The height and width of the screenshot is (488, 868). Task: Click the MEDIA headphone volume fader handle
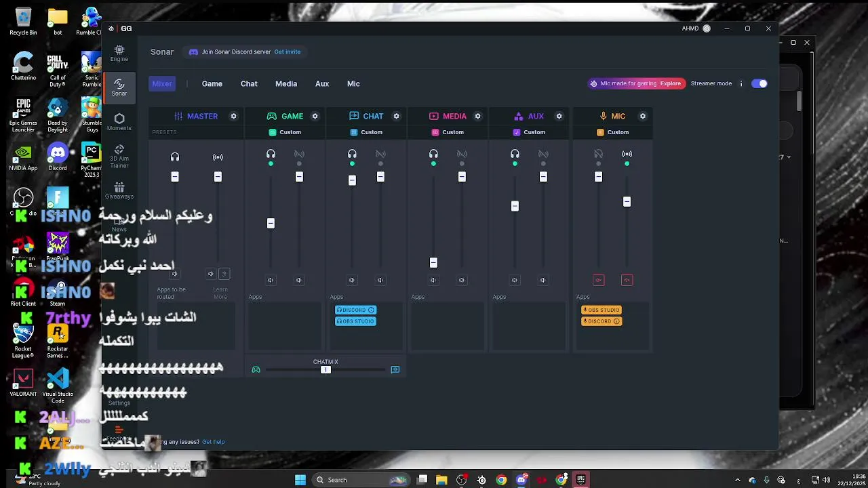[433, 262]
